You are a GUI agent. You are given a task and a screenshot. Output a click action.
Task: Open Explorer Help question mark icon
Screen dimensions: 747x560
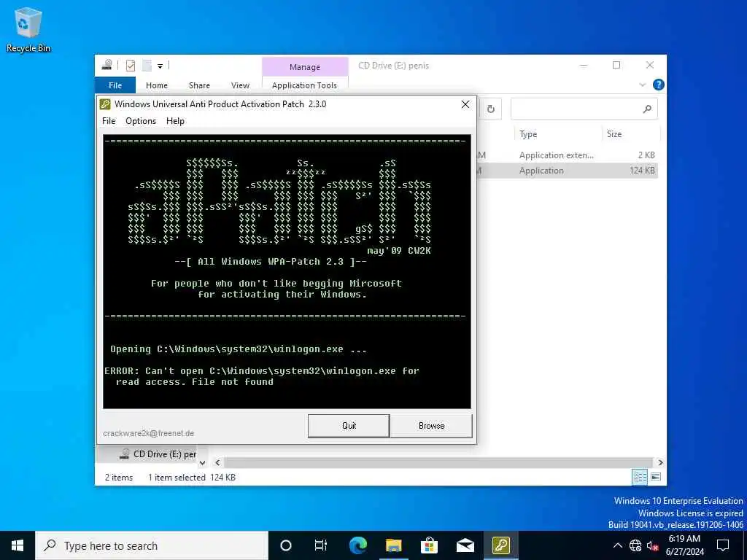pos(659,85)
